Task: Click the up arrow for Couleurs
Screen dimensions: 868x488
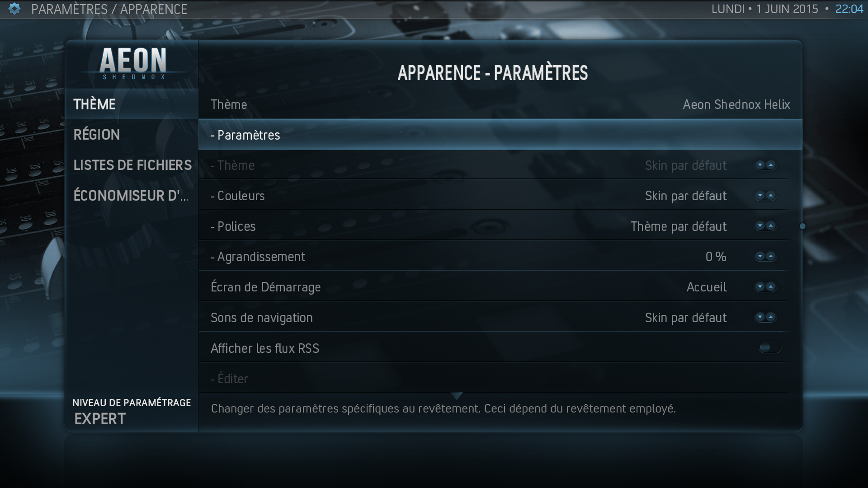Action: click(x=771, y=195)
